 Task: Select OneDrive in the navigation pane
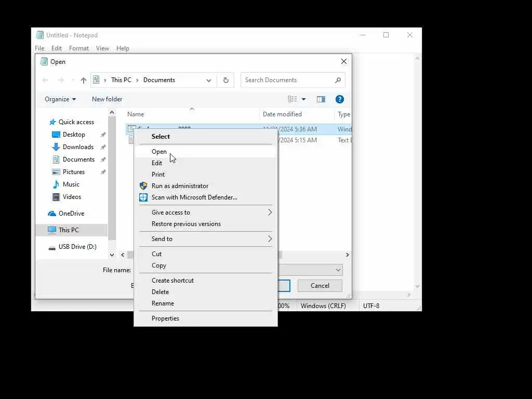(71, 214)
